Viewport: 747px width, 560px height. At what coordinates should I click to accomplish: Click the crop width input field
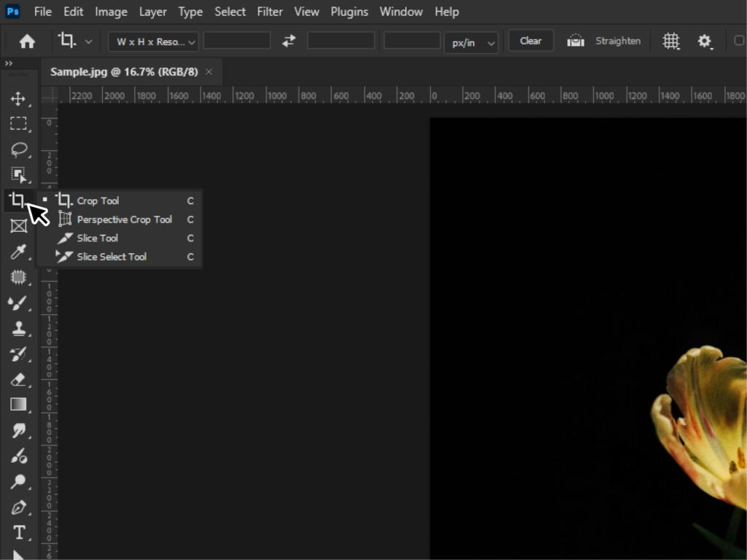pos(236,41)
